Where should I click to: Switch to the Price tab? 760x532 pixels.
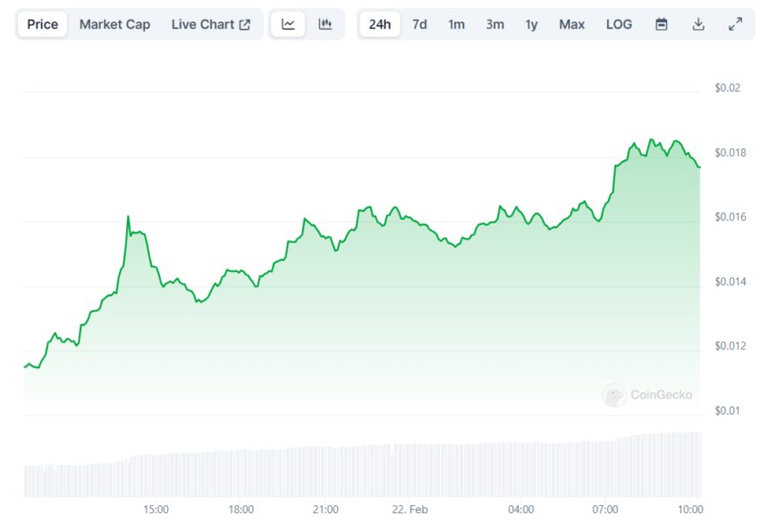pyautogui.click(x=42, y=24)
